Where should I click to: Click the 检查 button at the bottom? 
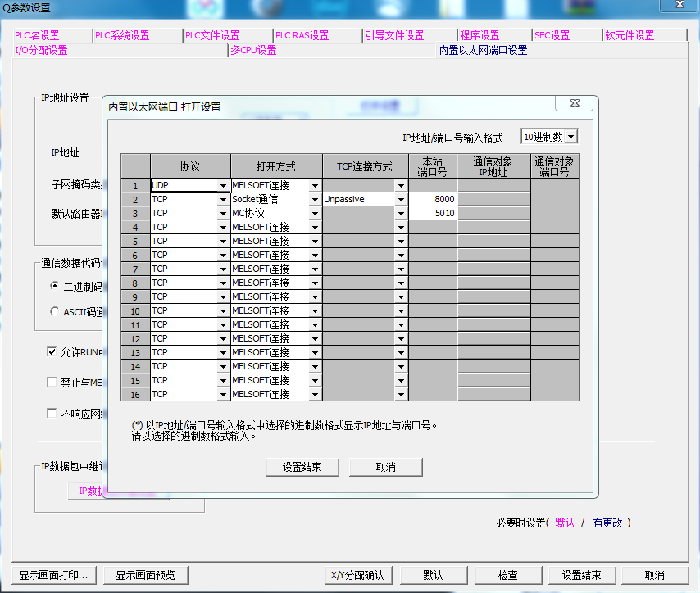click(x=507, y=575)
